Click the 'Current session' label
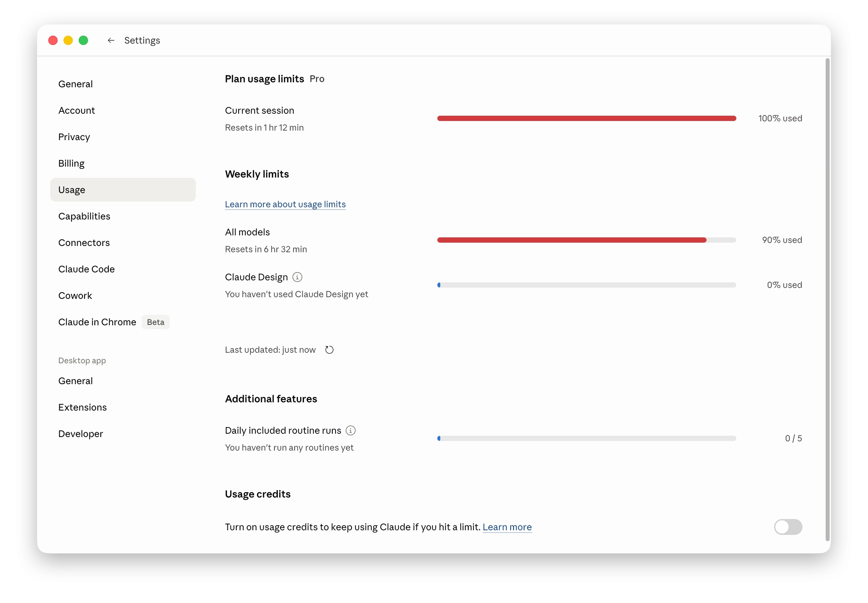The width and height of the screenshot is (868, 603). click(x=259, y=110)
